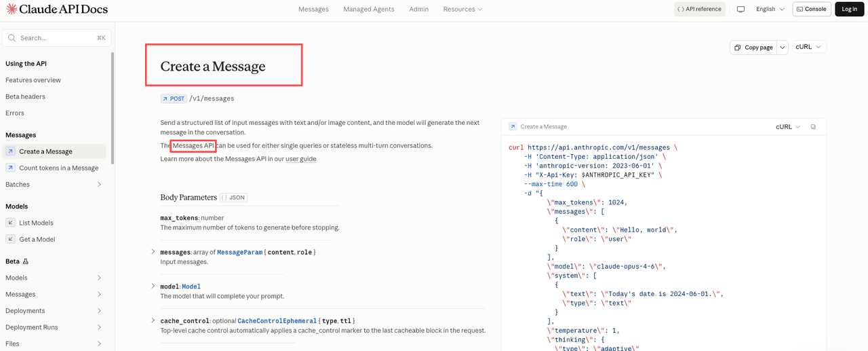868x351 pixels.
Task: Click the /v1/messages endpoint path text
Action: 212,99
